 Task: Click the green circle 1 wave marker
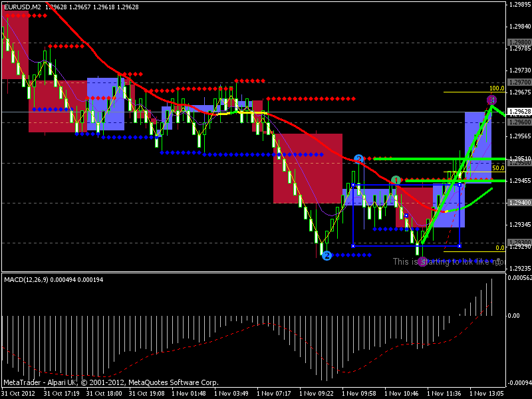(396, 180)
